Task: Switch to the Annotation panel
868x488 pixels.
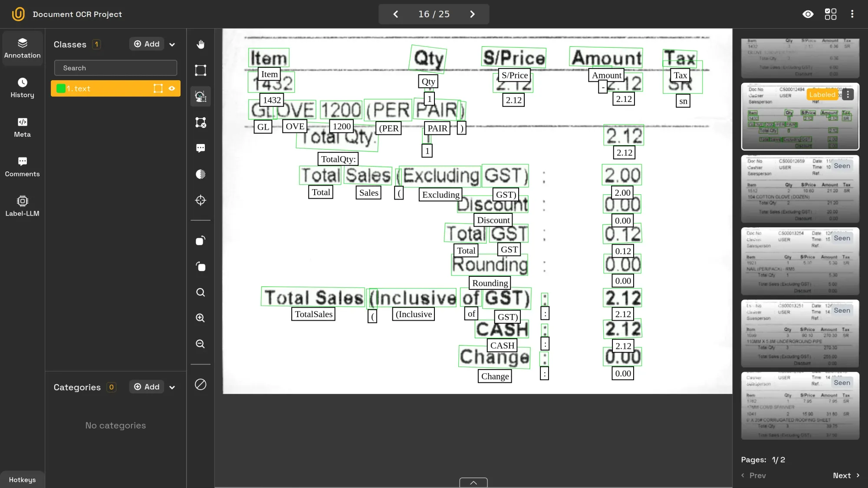Action: pos(22,48)
